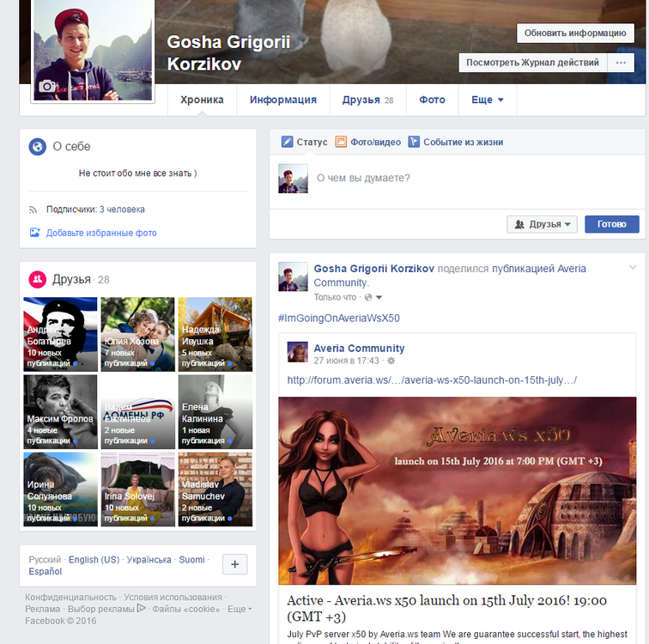Viewport: 649px width, 644px height.
Task: Click the Averia Community avatar icon
Action: pos(297,351)
